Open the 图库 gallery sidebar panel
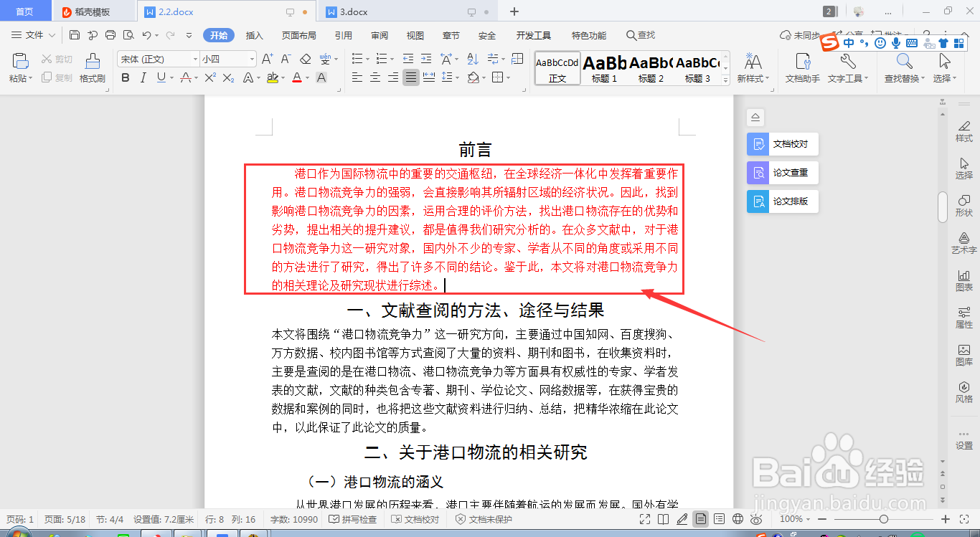Screen dimensions: 980x537 [x=964, y=355]
